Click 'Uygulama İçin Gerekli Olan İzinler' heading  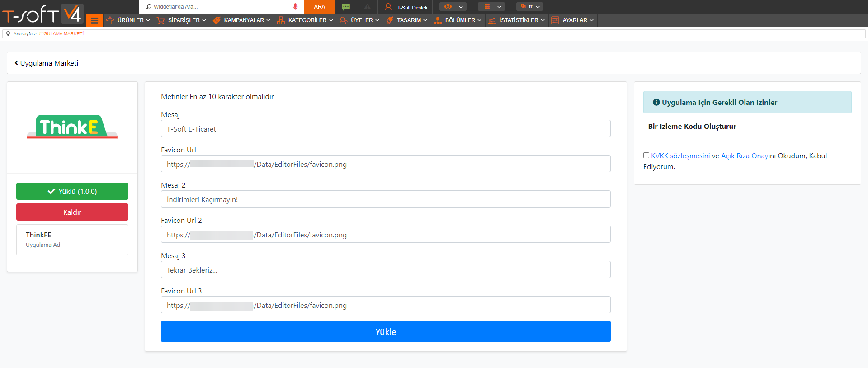(x=719, y=103)
